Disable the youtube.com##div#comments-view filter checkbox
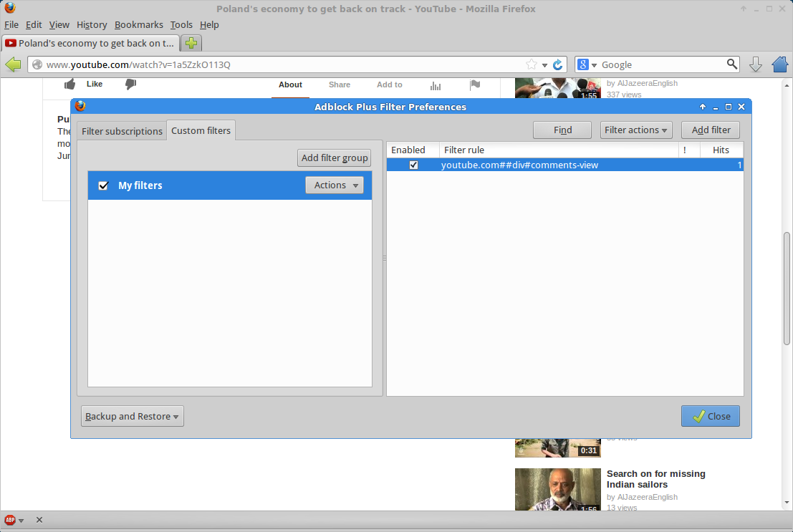 [x=414, y=165]
